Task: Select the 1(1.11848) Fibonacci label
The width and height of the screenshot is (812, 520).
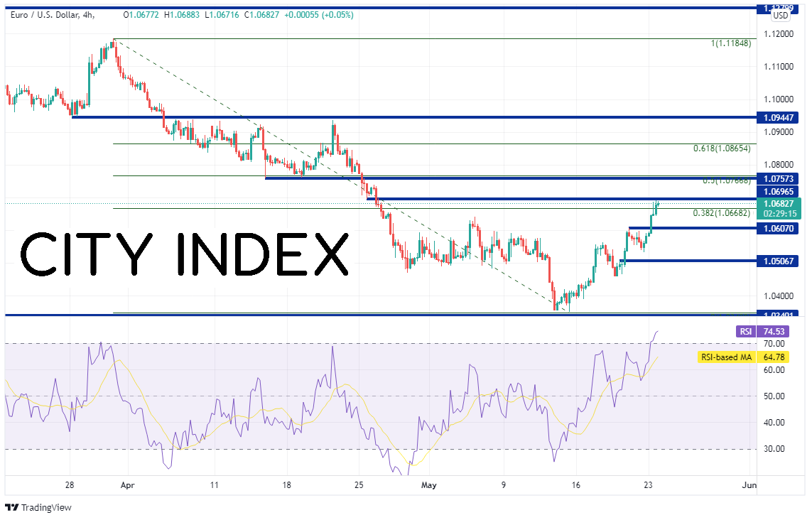Action: click(x=731, y=43)
